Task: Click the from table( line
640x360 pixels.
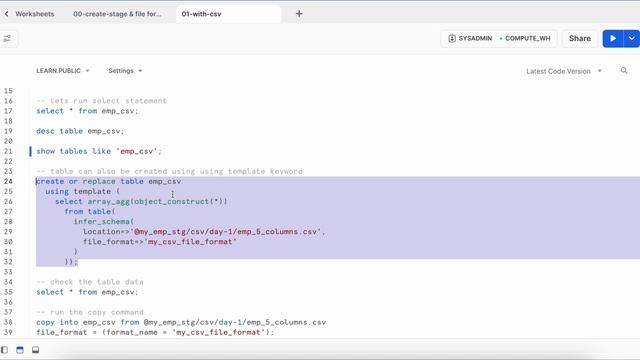Action: [90, 211]
